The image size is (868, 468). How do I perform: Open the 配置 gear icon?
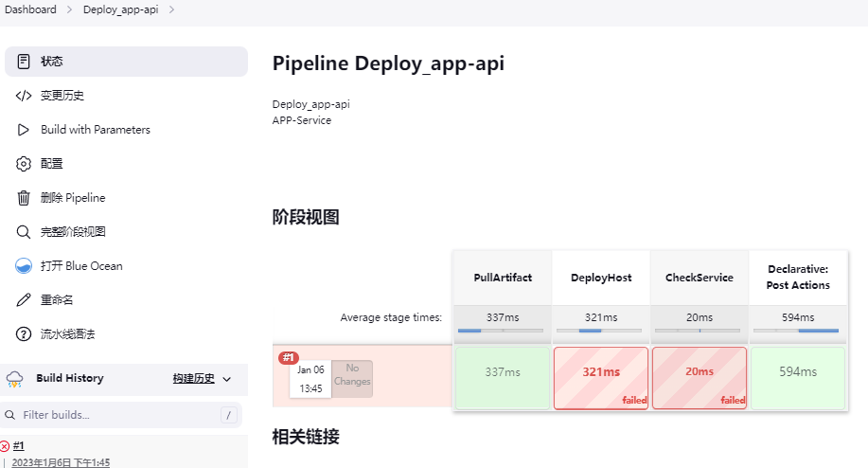(24, 164)
